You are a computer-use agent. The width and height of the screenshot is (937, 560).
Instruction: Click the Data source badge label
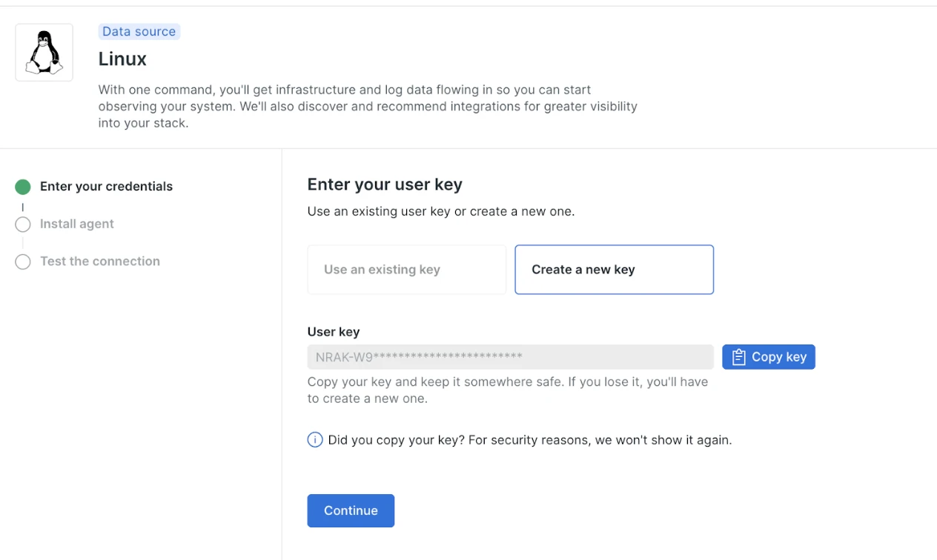(x=139, y=31)
